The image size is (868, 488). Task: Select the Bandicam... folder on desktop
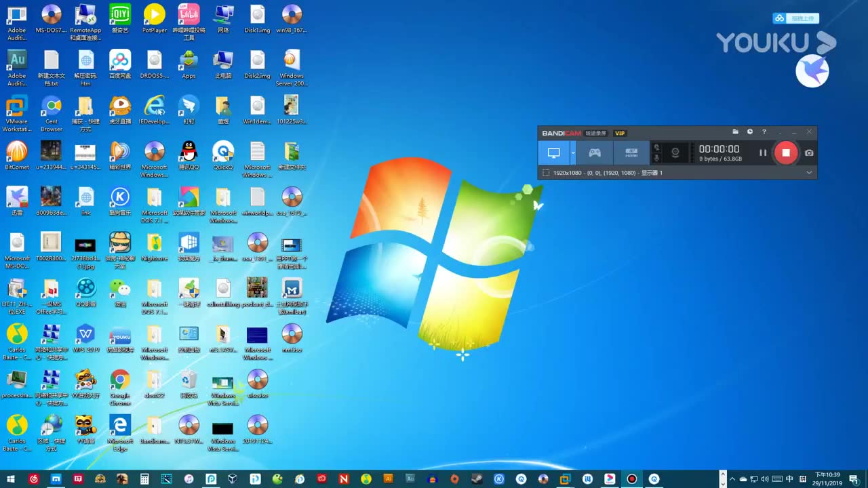(155, 430)
